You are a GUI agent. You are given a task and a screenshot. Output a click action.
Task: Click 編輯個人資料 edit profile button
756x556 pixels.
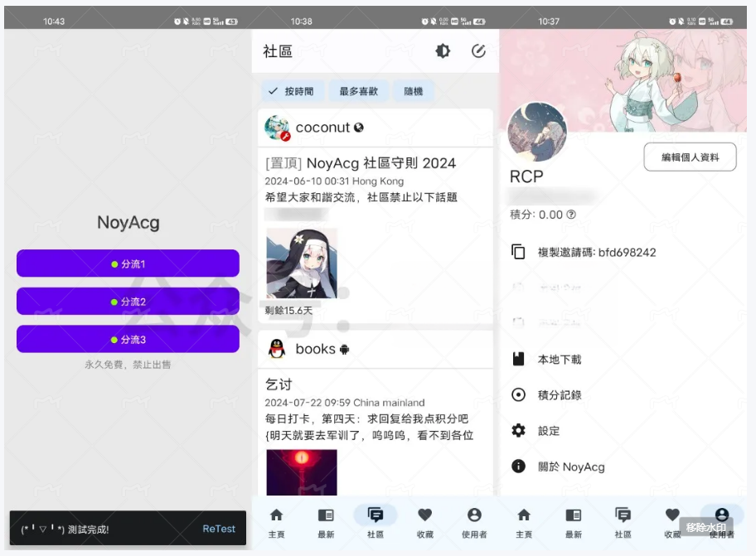pyautogui.click(x=690, y=157)
